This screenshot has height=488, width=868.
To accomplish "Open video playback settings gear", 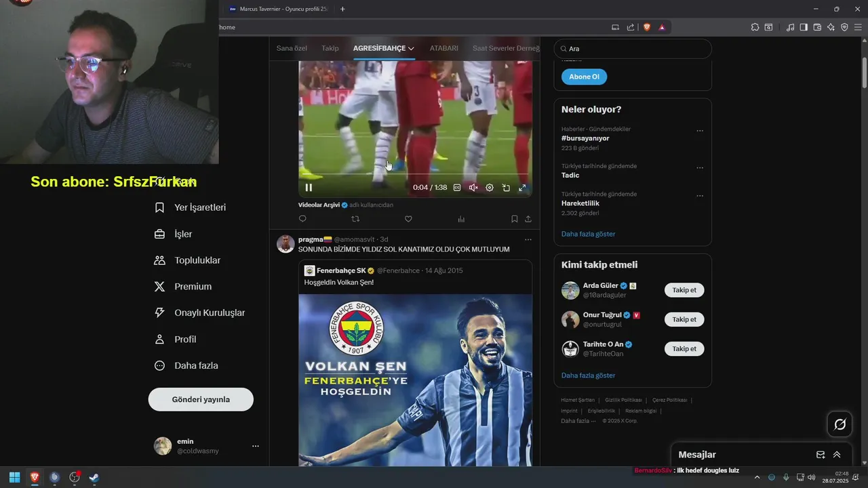I will (490, 188).
